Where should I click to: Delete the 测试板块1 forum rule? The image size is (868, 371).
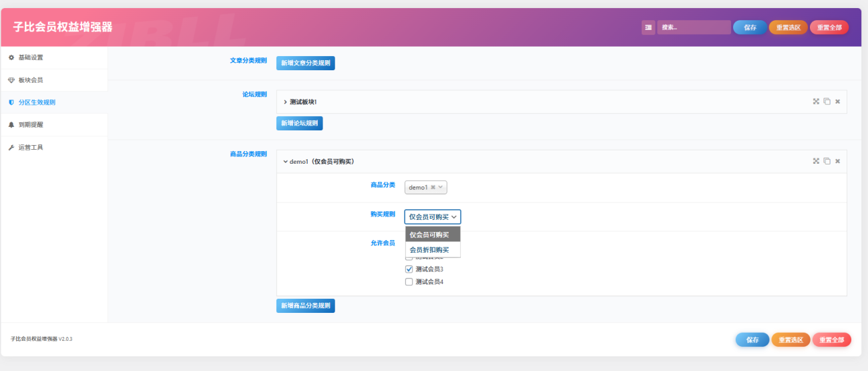[x=837, y=102]
